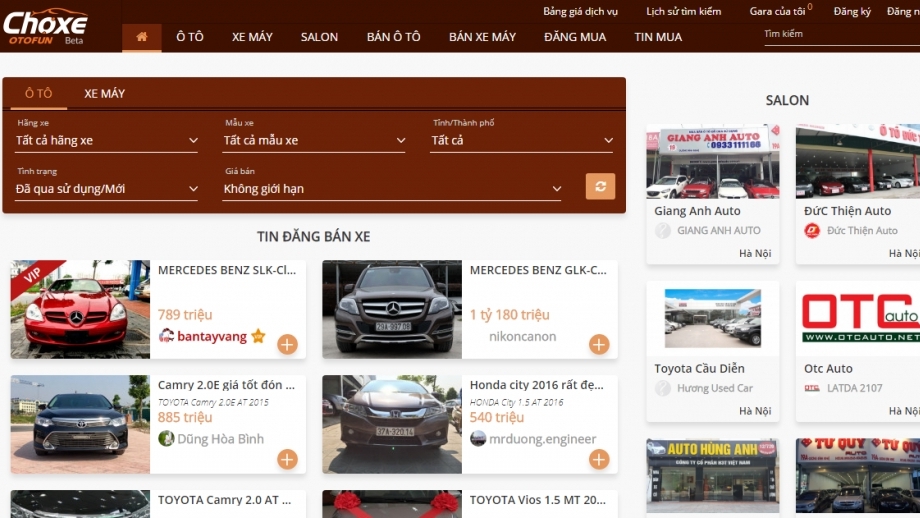Open the Giá bán dropdown
This screenshot has width=920, height=518.
pos(392,189)
